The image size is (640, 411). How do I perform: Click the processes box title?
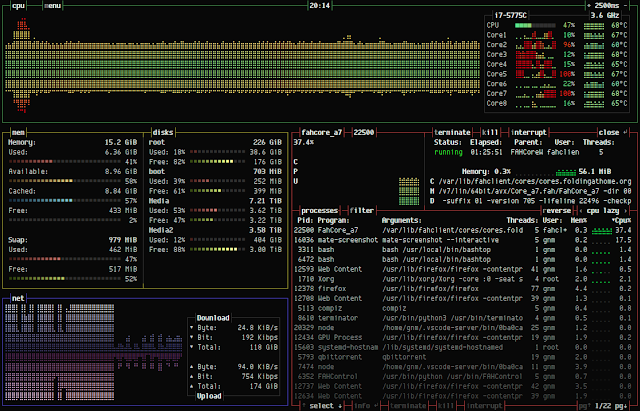coord(319,211)
